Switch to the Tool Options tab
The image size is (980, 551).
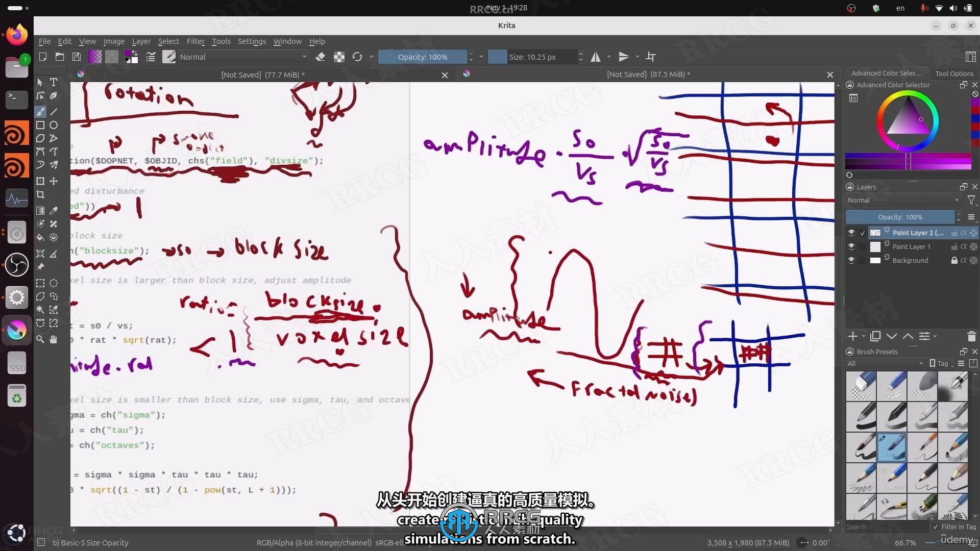click(954, 73)
